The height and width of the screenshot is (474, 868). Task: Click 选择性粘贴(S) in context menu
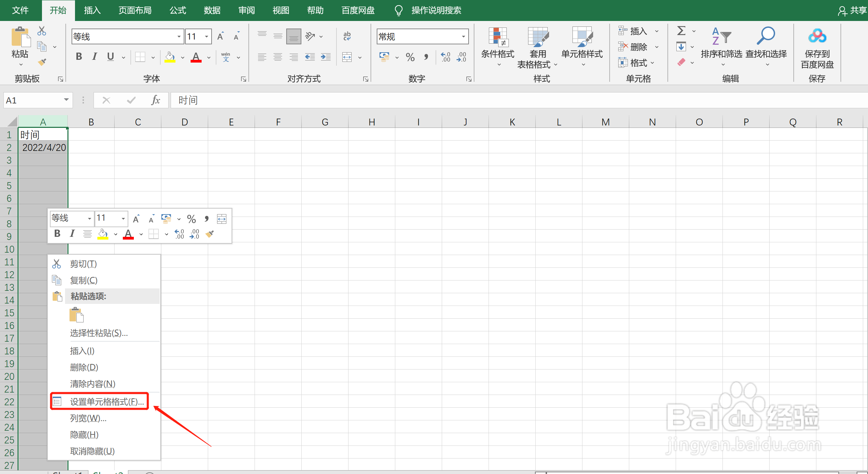99,333
